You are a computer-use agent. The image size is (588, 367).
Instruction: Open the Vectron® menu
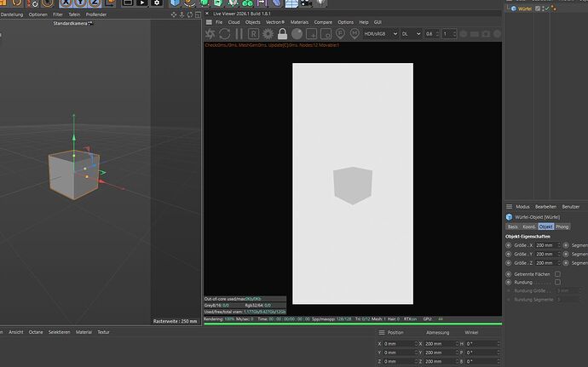(x=275, y=22)
